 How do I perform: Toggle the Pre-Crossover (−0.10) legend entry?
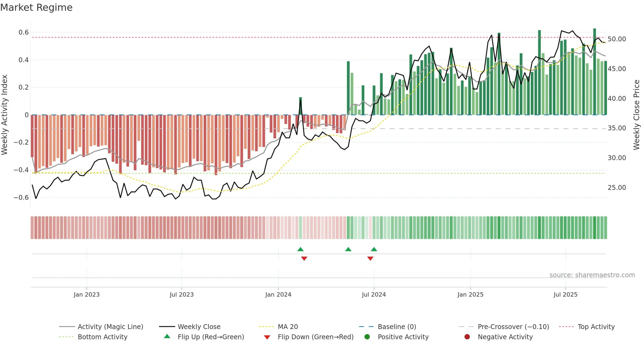tap(504, 327)
